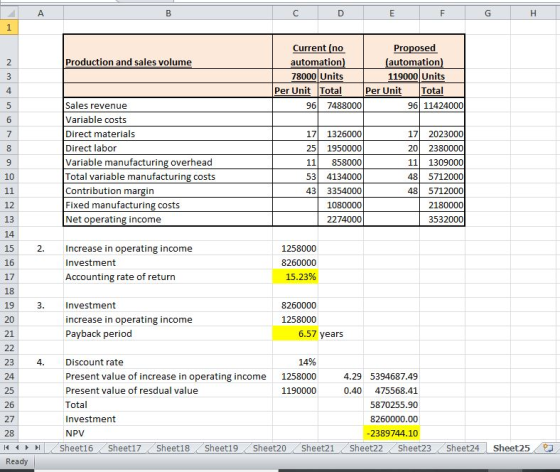Select the 7488000 sales total cell
This screenshot has height=472, width=560.
(x=340, y=105)
